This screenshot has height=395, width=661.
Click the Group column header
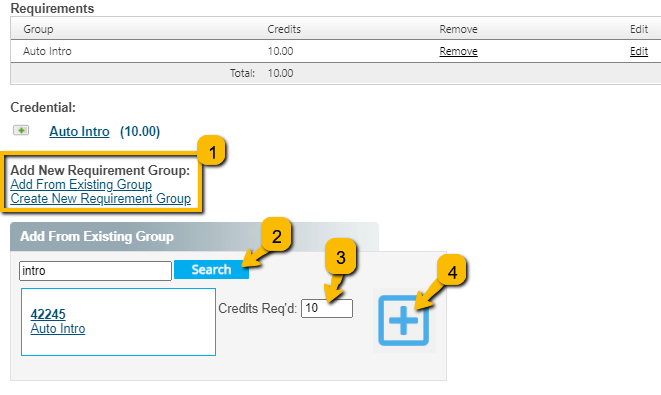(38, 29)
